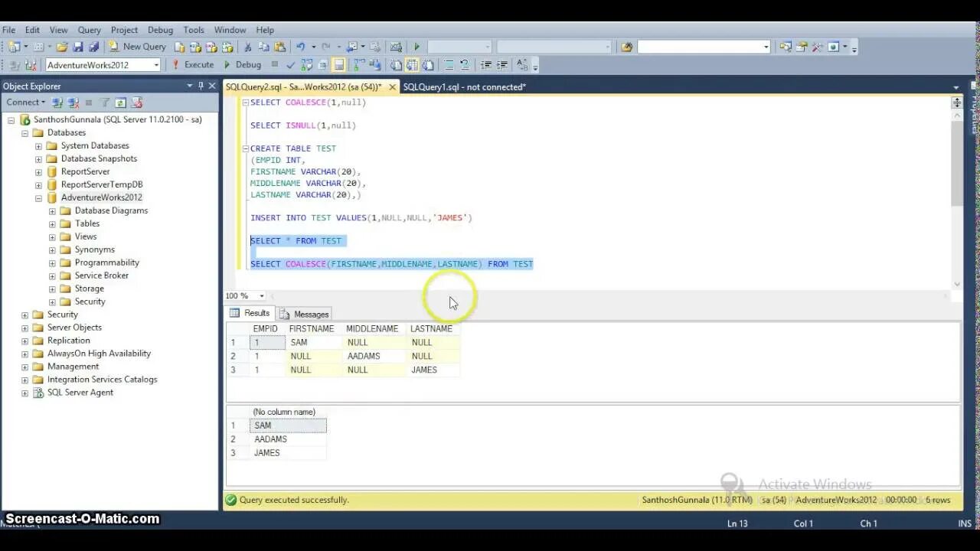Open the Connect dropdown in Object Explorer
Screen dimensions: 980x551
click(26, 103)
